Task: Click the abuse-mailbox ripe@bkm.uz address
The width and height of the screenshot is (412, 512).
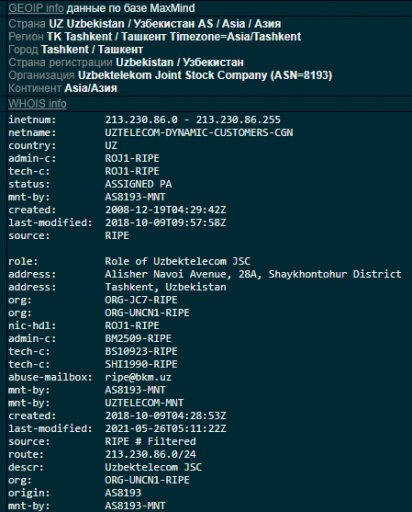Action: click(138, 377)
